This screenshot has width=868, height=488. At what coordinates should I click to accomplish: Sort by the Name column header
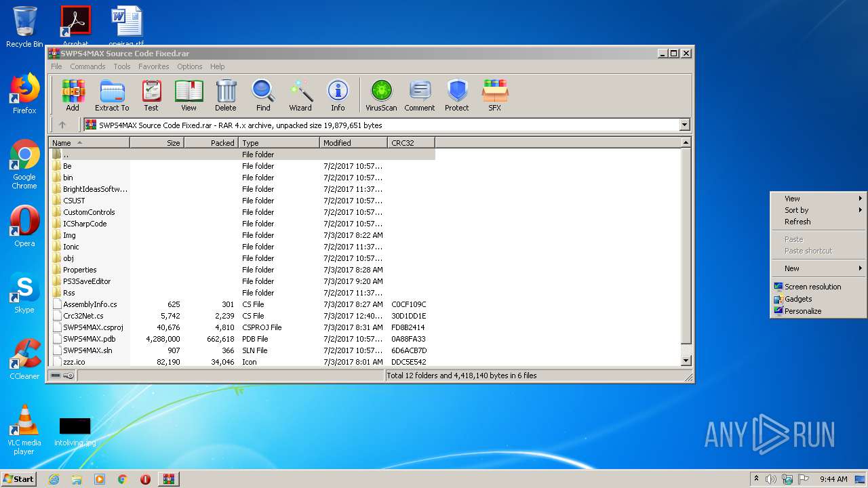coord(89,143)
